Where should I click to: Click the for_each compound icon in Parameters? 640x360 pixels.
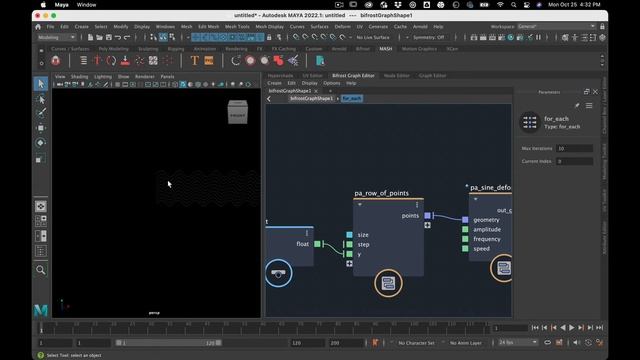(530, 122)
